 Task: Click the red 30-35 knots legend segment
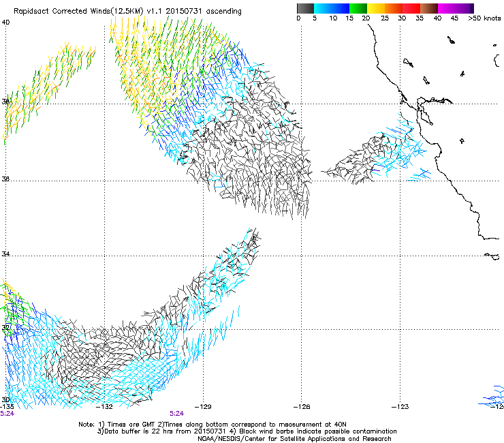(411, 8)
